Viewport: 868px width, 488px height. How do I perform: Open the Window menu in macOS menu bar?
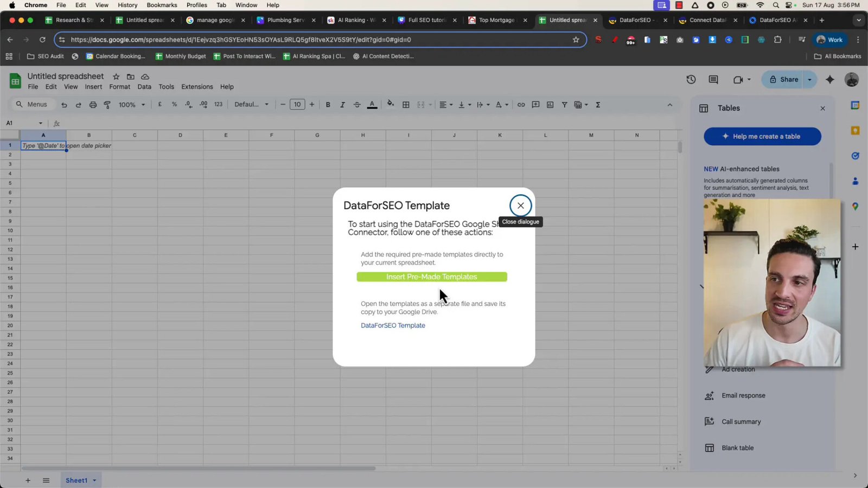(x=246, y=5)
